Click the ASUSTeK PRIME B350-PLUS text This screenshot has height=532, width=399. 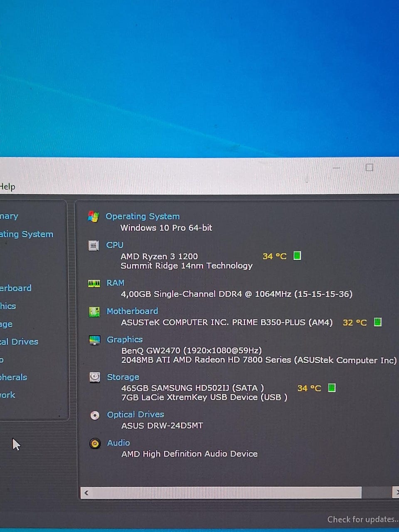pos(227,322)
